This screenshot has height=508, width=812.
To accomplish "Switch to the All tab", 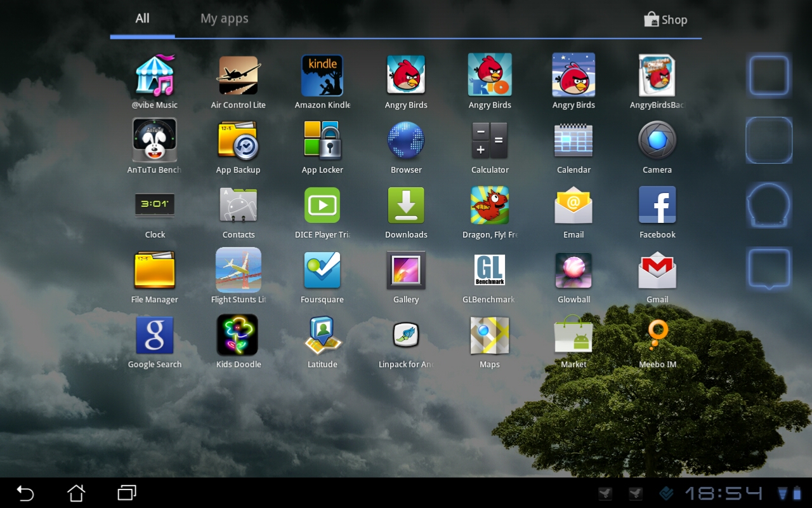I will pyautogui.click(x=142, y=18).
